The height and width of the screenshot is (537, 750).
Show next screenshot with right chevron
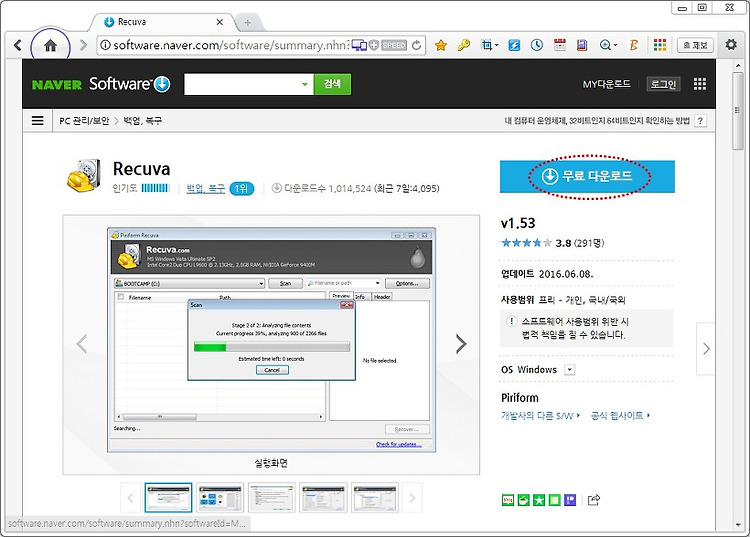[461, 344]
